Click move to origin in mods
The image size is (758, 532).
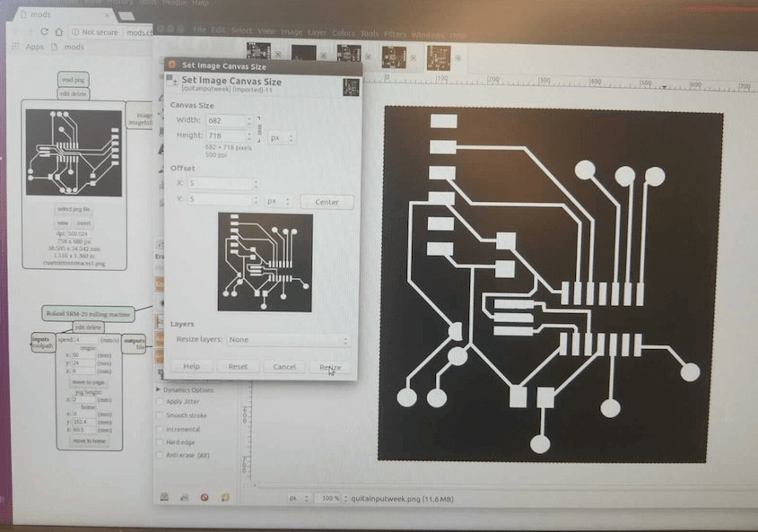88,382
